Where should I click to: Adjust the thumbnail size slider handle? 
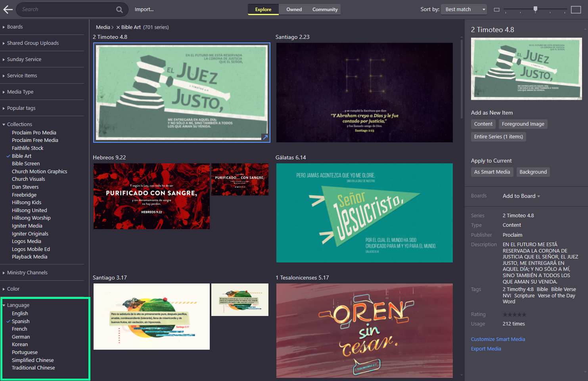[x=535, y=9]
